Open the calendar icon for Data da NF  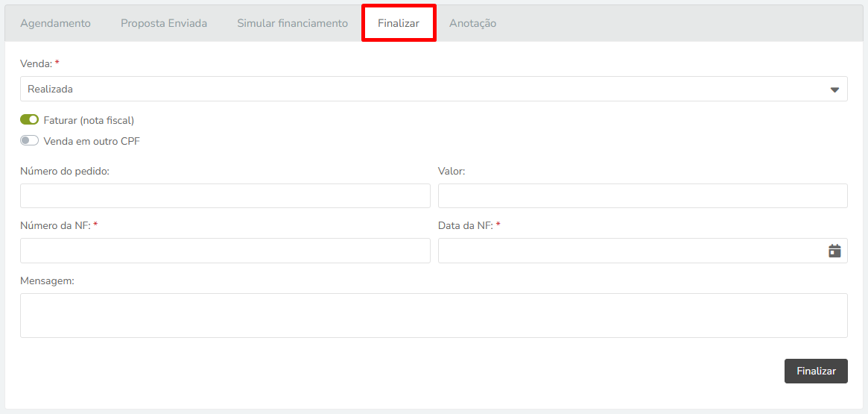[834, 251]
